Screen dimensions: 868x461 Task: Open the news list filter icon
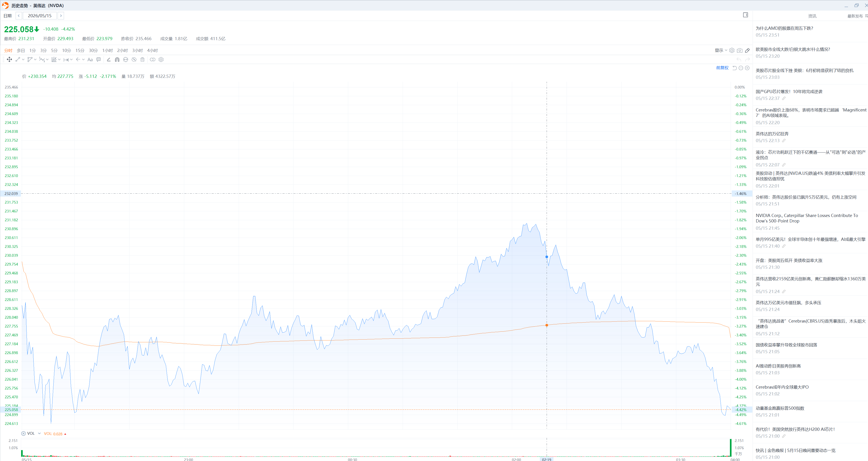point(866,16)
